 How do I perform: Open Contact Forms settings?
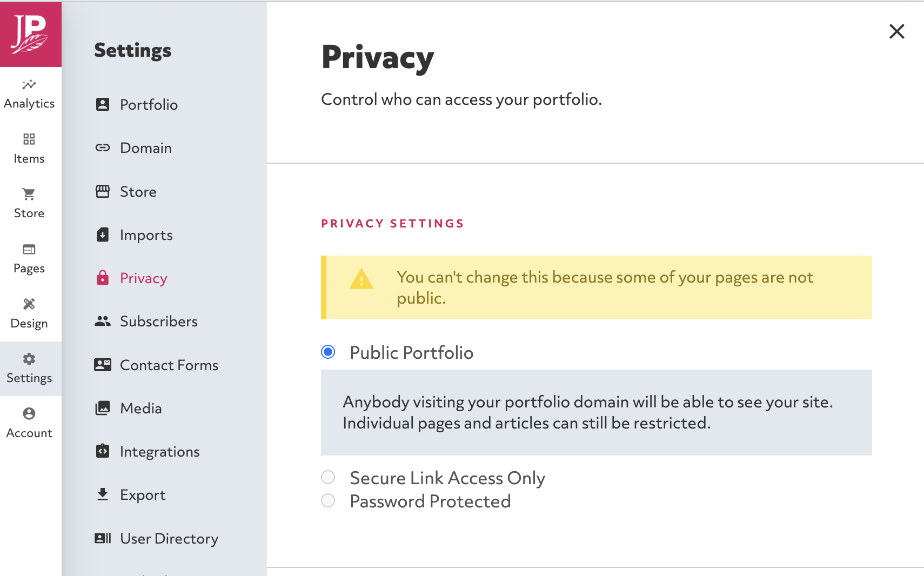(169, 365)
